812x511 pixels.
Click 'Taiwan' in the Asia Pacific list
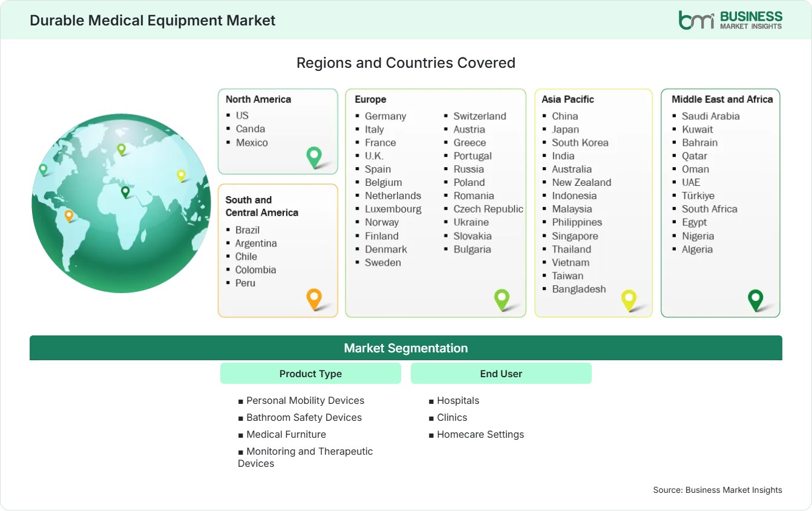pyautogui.click(x=568, y=276)
